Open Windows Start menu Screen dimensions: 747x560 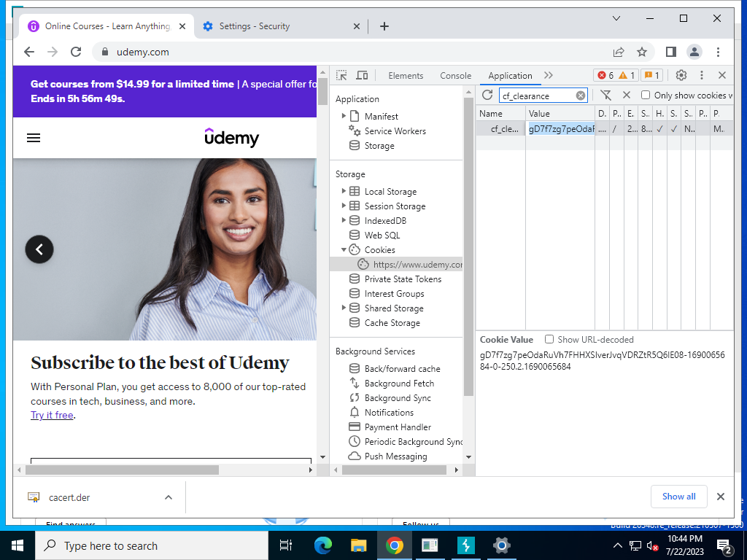click(18, 545)
